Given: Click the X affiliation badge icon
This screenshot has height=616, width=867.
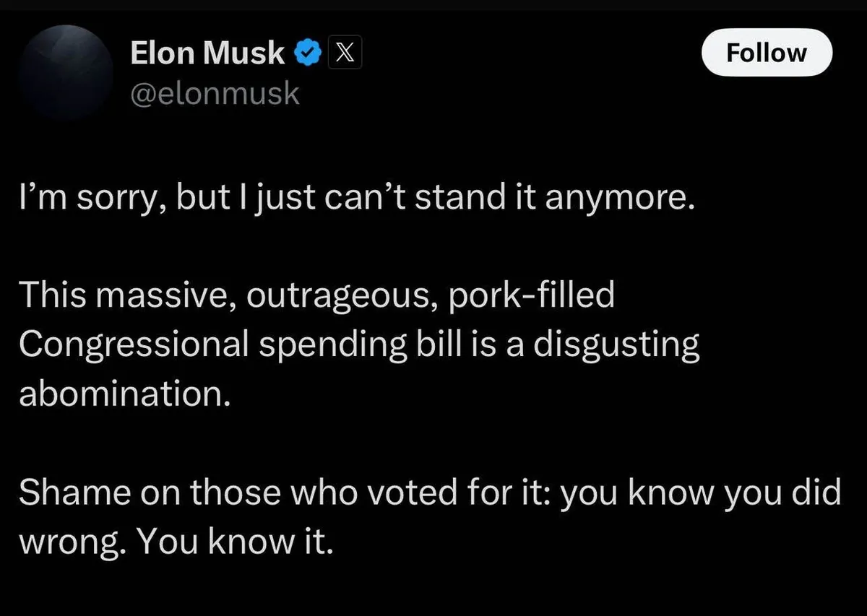Looking at the screenshot, I should [x=345, y=53].
